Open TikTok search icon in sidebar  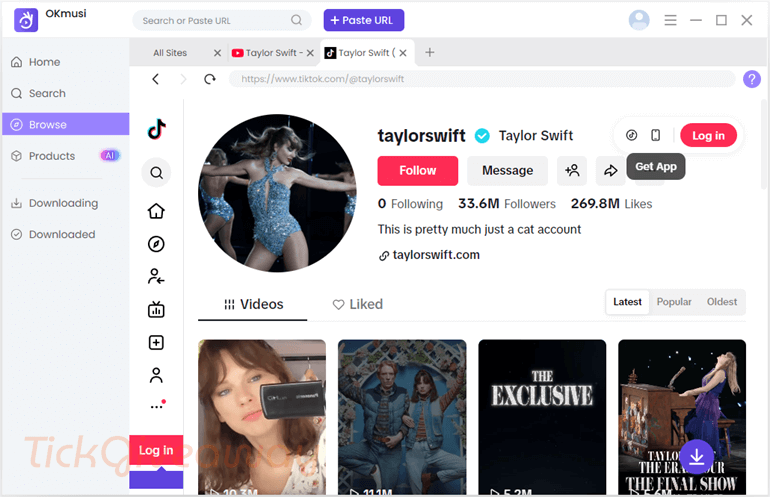click(156, 173)
